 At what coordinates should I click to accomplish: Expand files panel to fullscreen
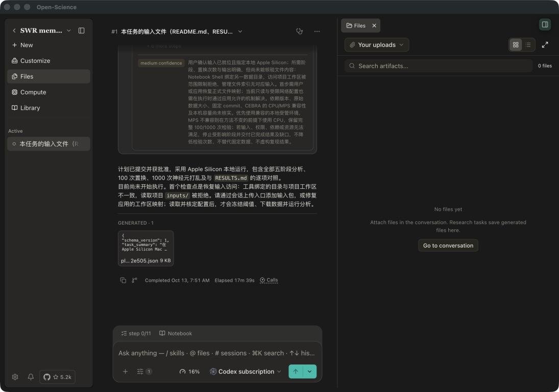(545, 45)
